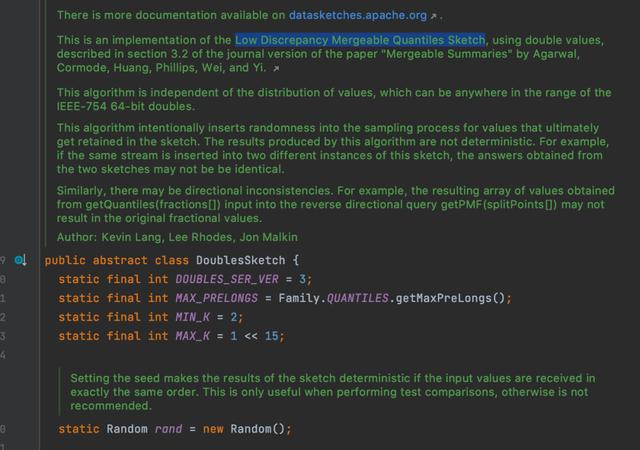The image size is (640, 450).
Task: Click the Random type in rand declaration
Action: pyautogui.click(x=127, y=429)
